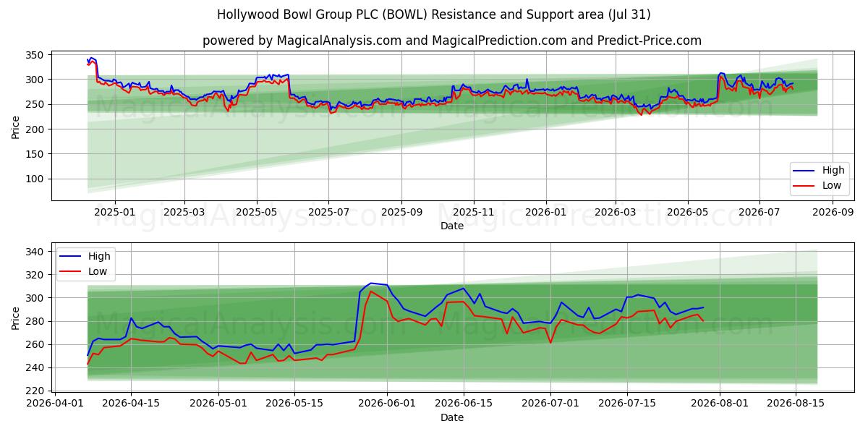Click the '2025-11' x-axis tick label
Viewport: 868px width, 434px height.
[x=474, y=212]
